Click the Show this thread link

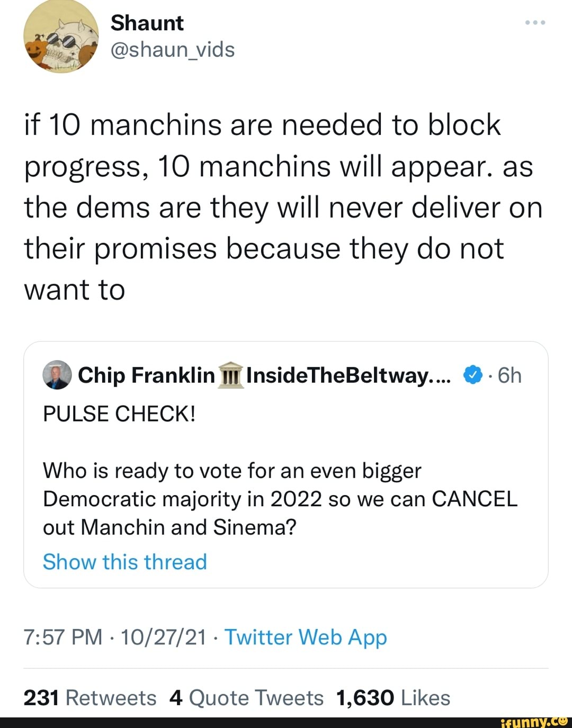pos(124,562)
